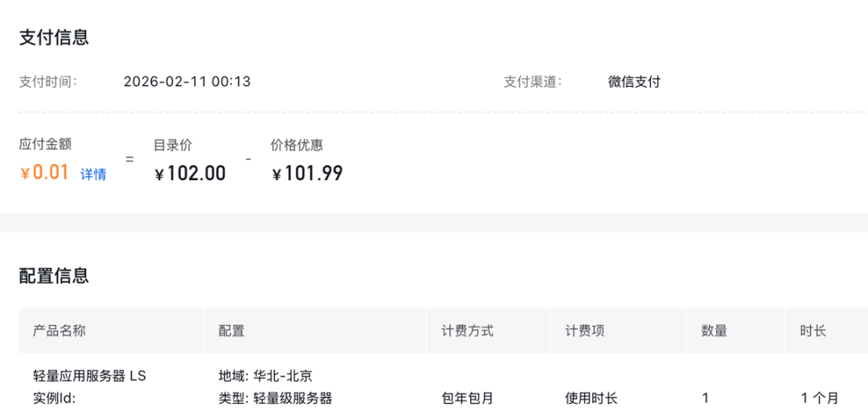Click the 配置信息 section heading
The image size is (868, 411).
click(54, 276)
